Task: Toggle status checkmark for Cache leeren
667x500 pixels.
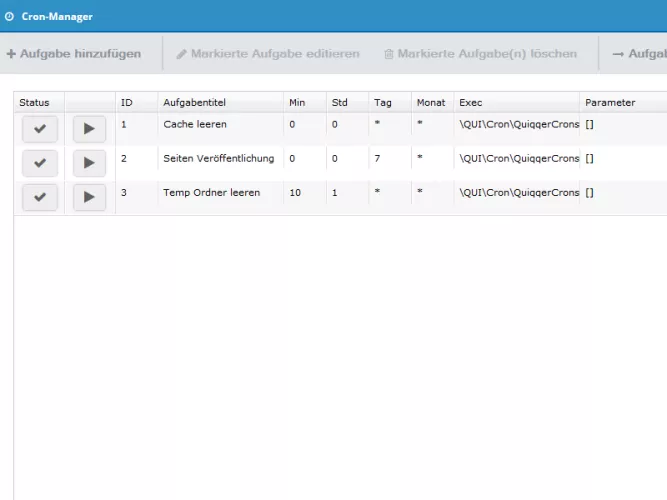Action: 39,129
